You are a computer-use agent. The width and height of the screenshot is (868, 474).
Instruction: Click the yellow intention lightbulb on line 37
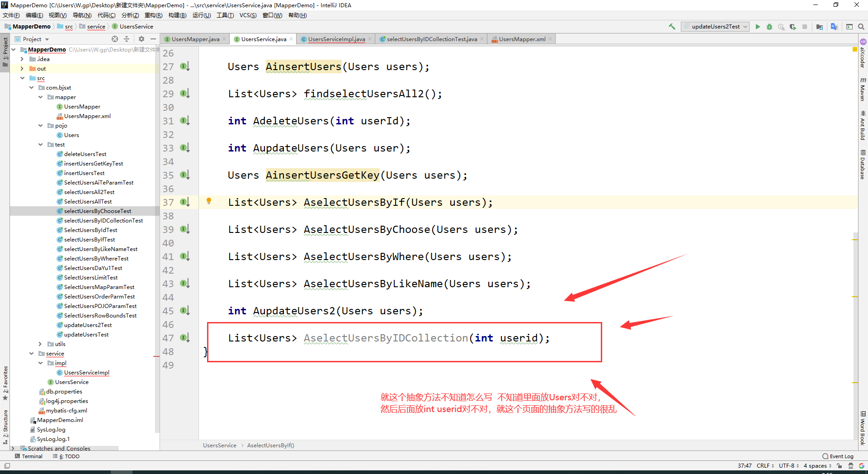(209, 201)
